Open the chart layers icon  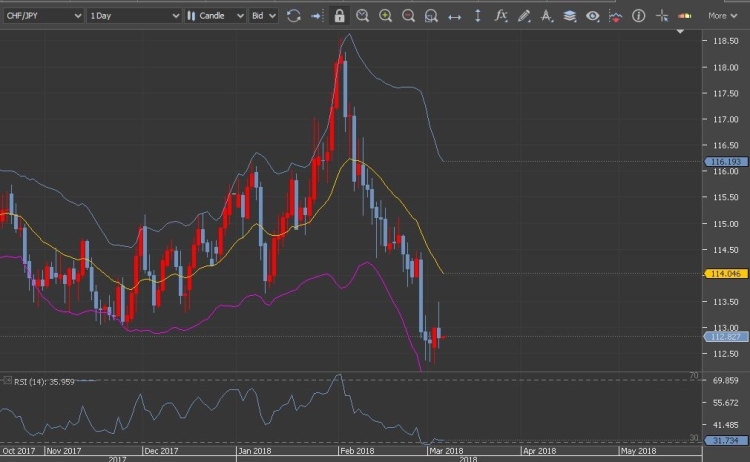pyautogui.click(x=569, y=16)
